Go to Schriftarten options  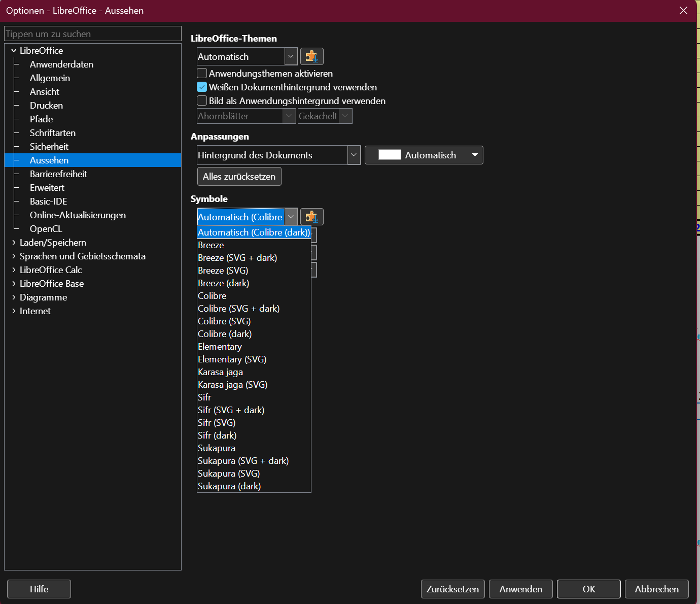[53, 133]
